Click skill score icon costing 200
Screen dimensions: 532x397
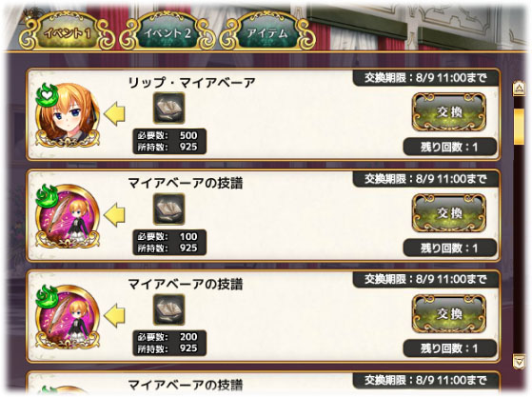pyautogui.click(x=68, y=317)
